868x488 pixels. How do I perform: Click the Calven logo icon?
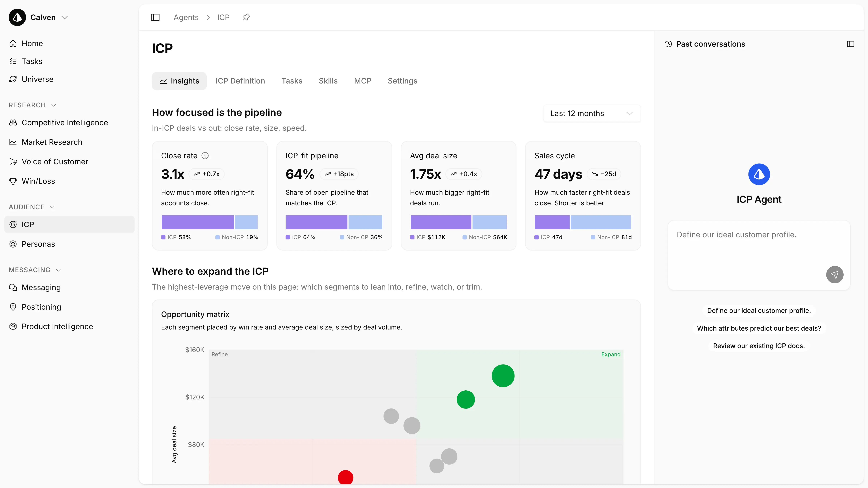point(17,18)
